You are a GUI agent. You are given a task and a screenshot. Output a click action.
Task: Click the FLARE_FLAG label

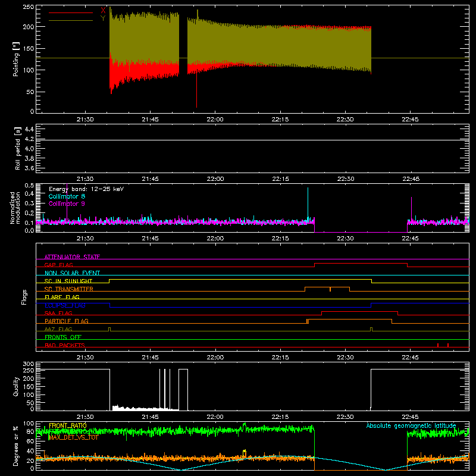click(62, 297)
